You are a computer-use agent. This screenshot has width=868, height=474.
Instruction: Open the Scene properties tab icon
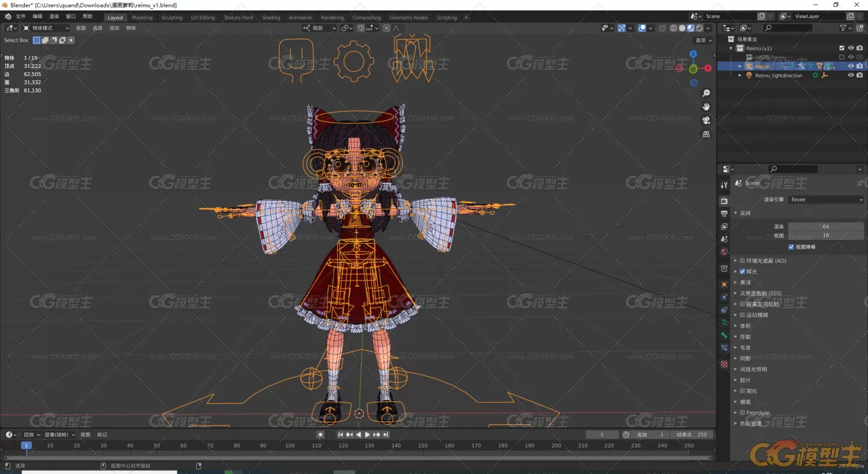tap(724, 239)
